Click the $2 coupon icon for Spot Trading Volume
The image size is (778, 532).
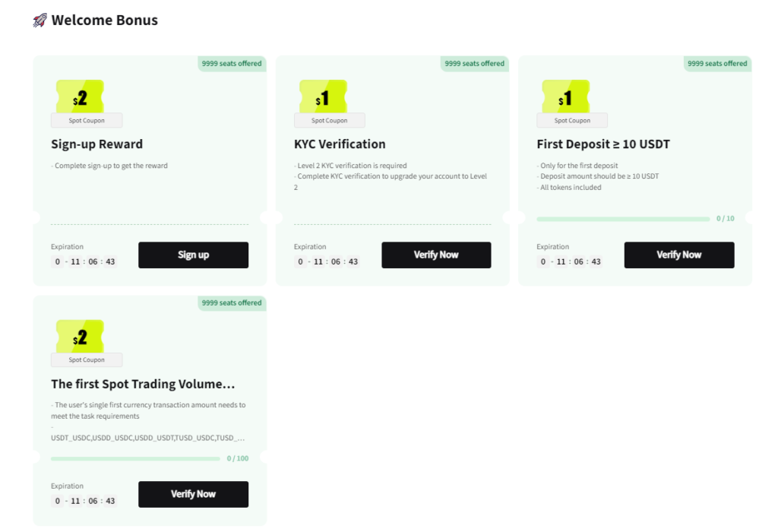click(x=80, y=337)
